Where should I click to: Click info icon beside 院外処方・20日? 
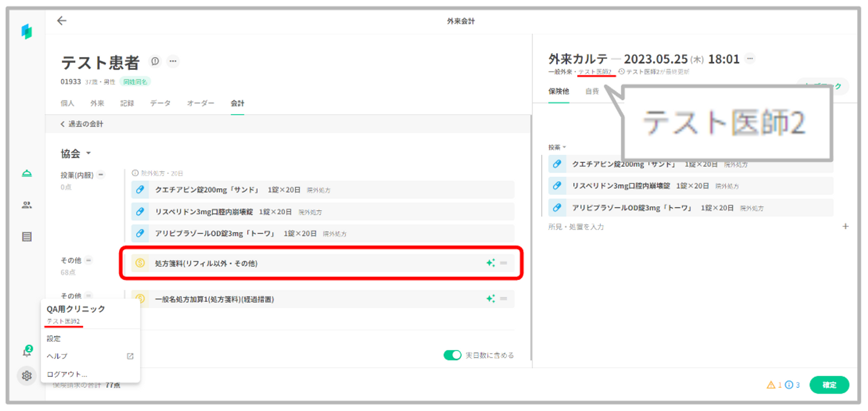135,173
